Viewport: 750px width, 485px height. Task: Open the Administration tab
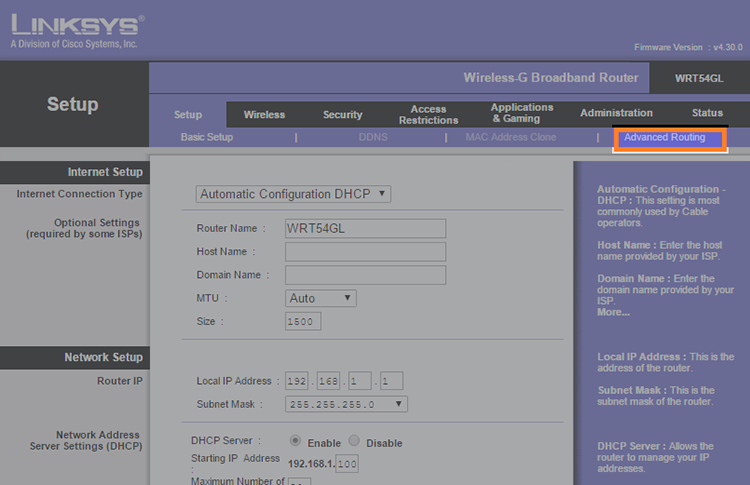point(616,113)
